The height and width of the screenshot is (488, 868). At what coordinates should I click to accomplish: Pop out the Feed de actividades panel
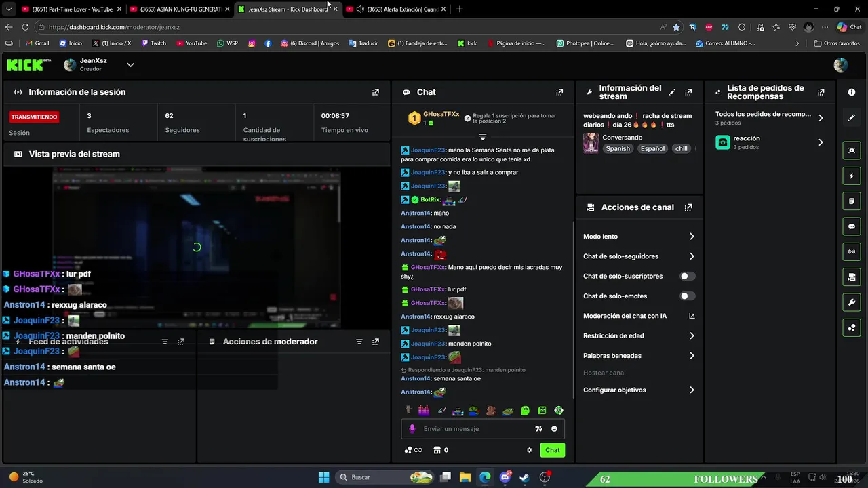click(181, 342)
